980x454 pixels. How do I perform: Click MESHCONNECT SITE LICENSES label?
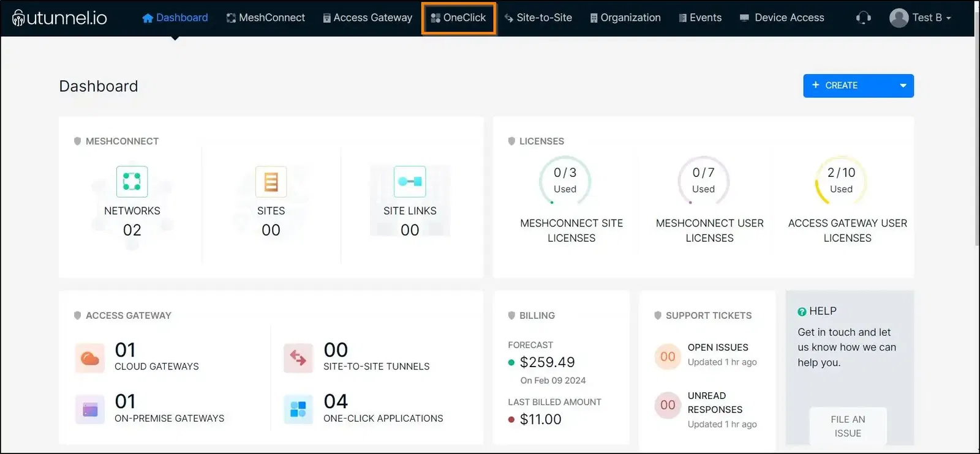click(x=571, y=231)
